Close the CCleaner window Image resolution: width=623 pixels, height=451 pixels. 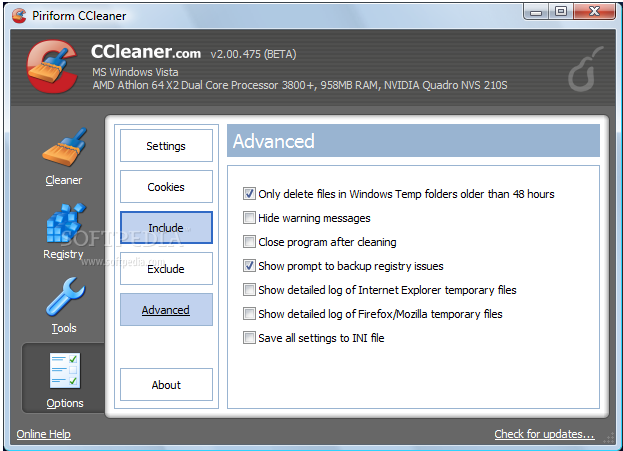pos(594,12)
